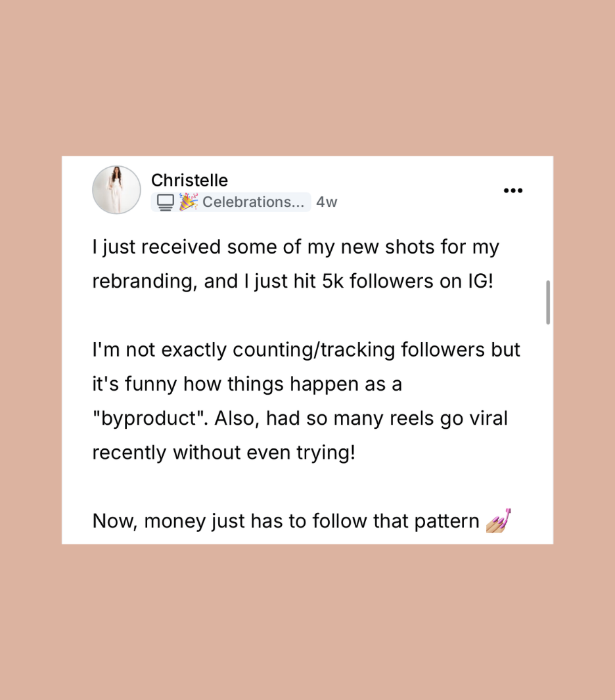Click the pink background above the post

pos(307,79)
